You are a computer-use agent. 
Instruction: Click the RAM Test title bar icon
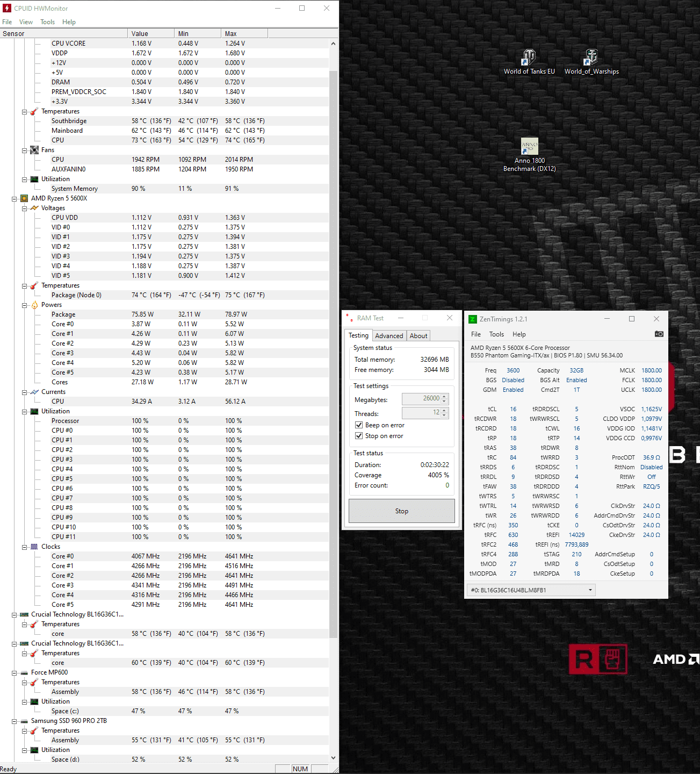(349, 318)
